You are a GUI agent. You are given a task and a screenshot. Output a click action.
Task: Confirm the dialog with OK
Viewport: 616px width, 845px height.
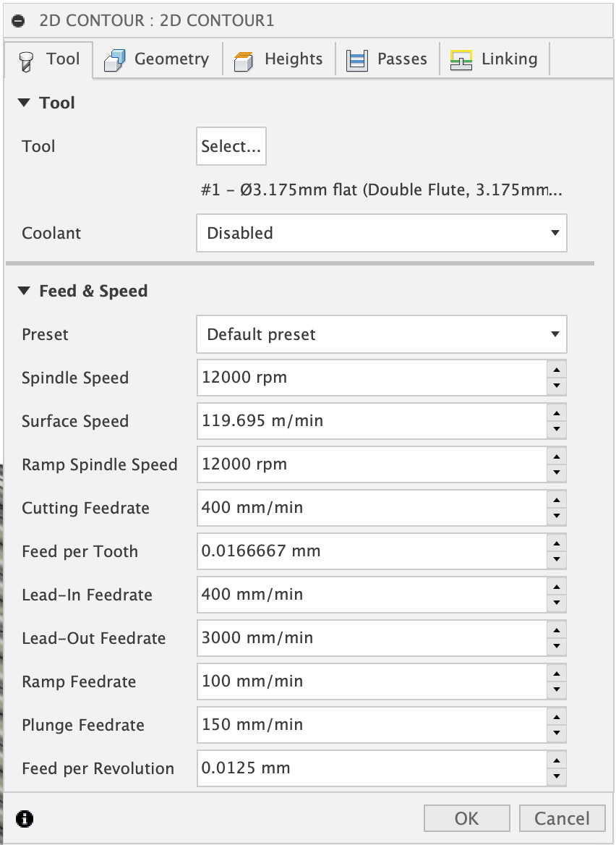[x=466, y=818]
